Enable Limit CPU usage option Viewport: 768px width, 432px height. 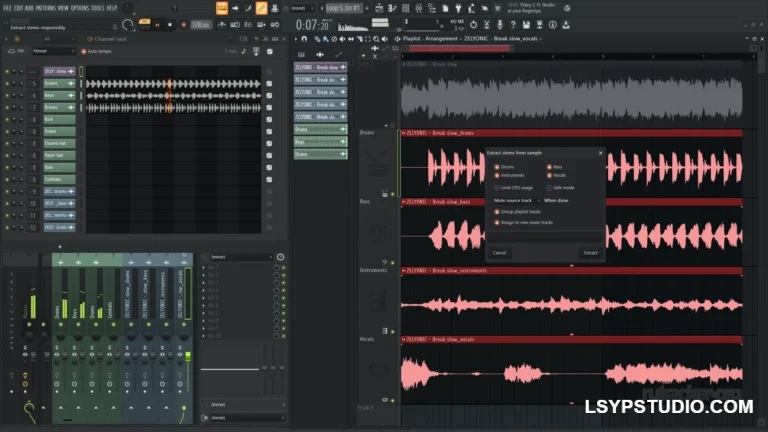497,188
